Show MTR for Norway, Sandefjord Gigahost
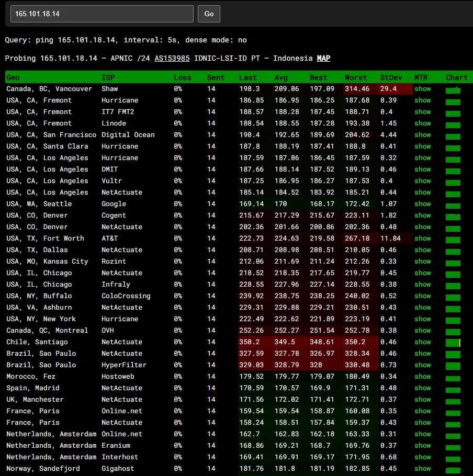The height and width of the screenshot is (476, 473). pos(423,468)
